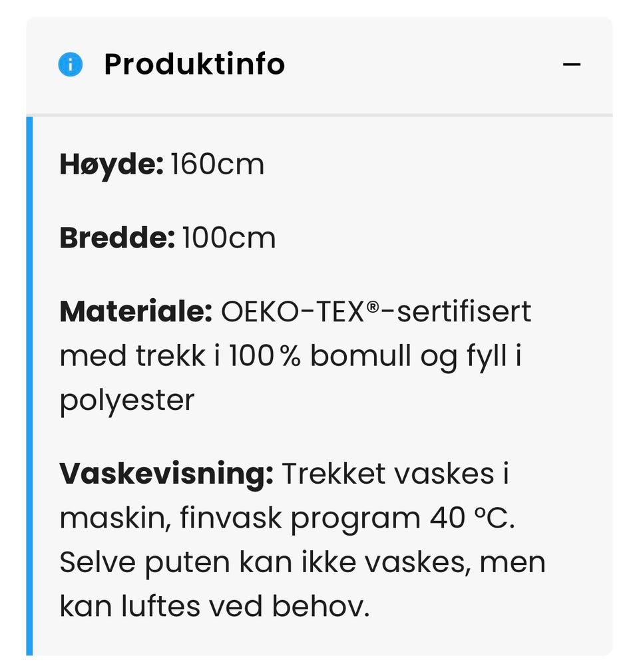
Task: Click the OEKO-TEX certification text
Action: [x=293, y=311]
